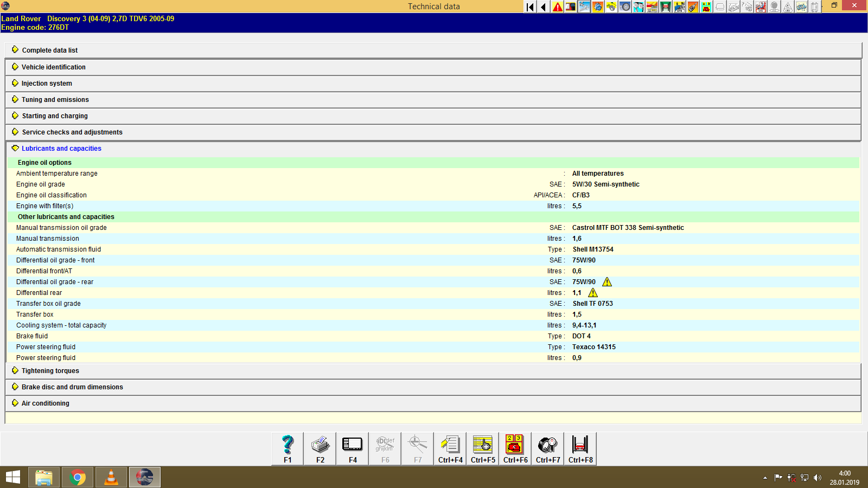Open repair times using the Ctrl+F5 icon
Viewport: 868px width, 488px height.
pos(482,448)
